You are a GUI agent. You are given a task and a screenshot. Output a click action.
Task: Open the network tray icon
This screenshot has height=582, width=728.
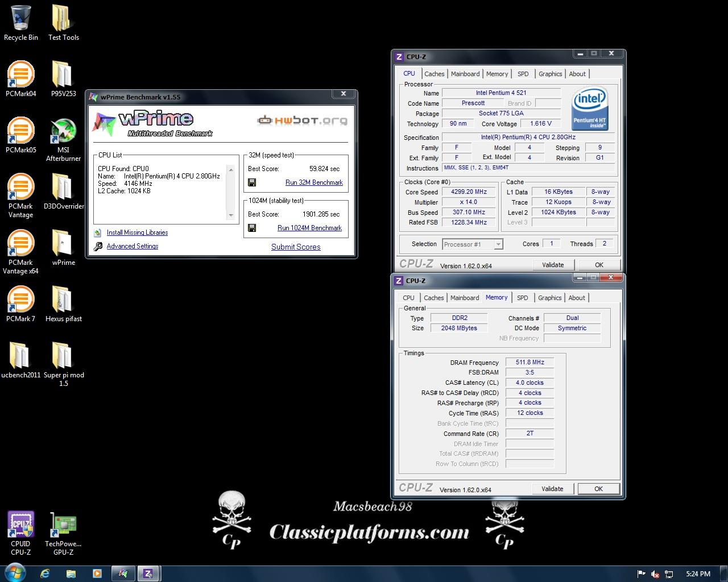click(669, 574)
